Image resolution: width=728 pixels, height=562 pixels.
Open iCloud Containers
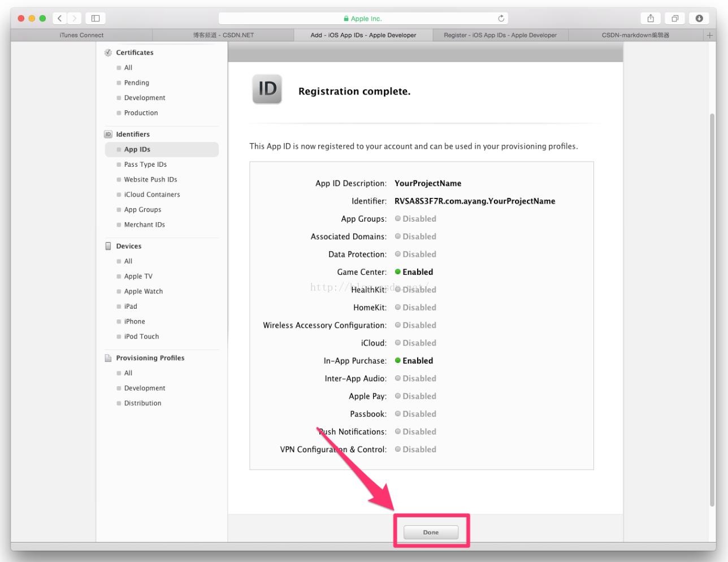pyautogui.click(x=152, y=194)
